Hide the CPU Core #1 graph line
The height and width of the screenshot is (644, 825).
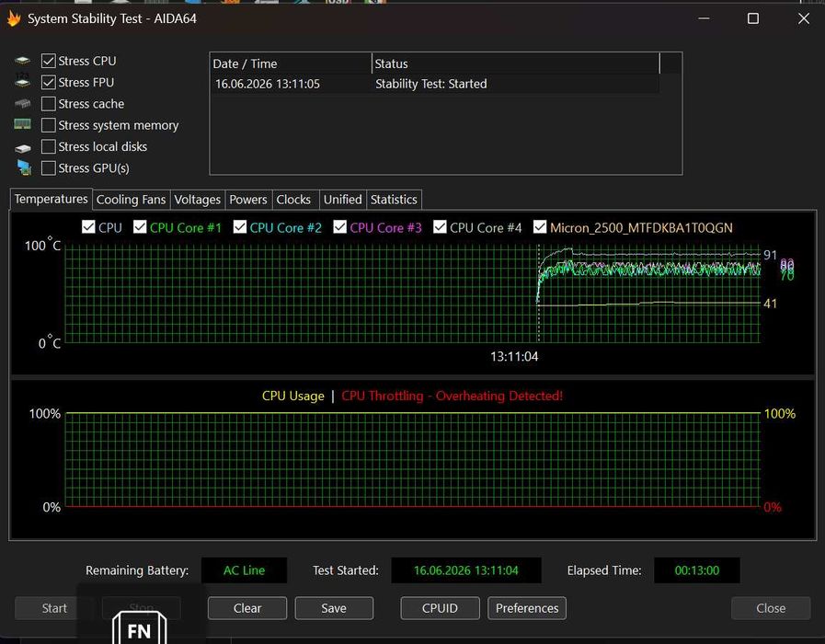point(140,226)
